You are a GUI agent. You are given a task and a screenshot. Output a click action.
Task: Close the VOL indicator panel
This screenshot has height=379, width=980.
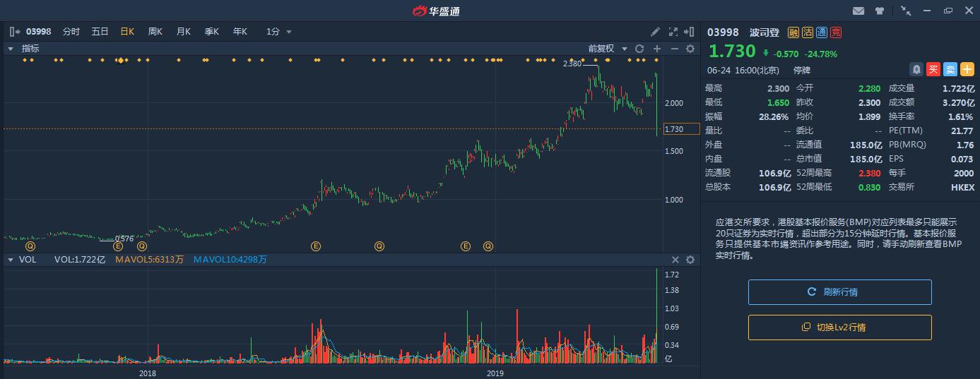[675, 260]
